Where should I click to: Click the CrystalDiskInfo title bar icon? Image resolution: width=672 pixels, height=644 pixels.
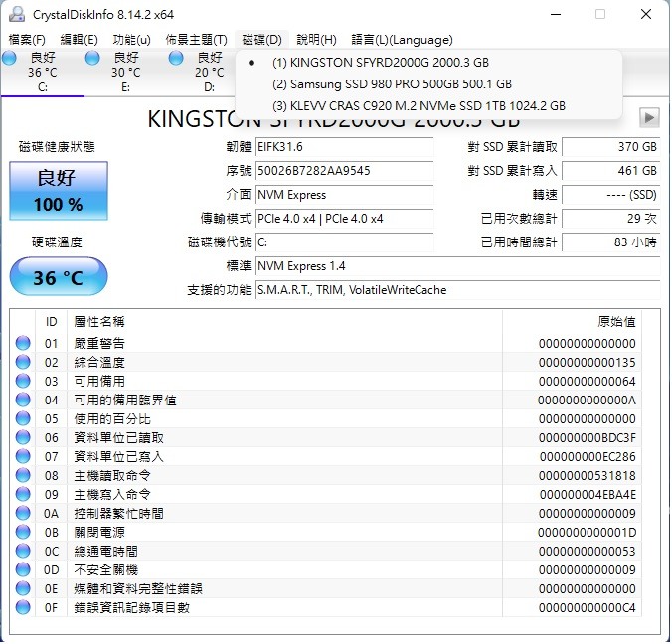coord(17,15)
